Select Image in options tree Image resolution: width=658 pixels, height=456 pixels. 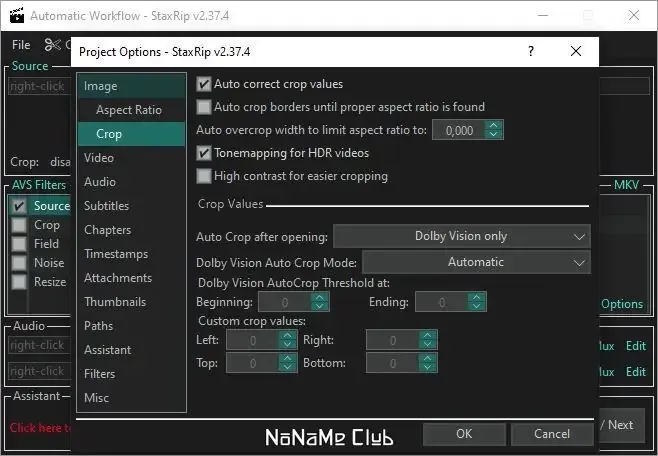[131, 86]
